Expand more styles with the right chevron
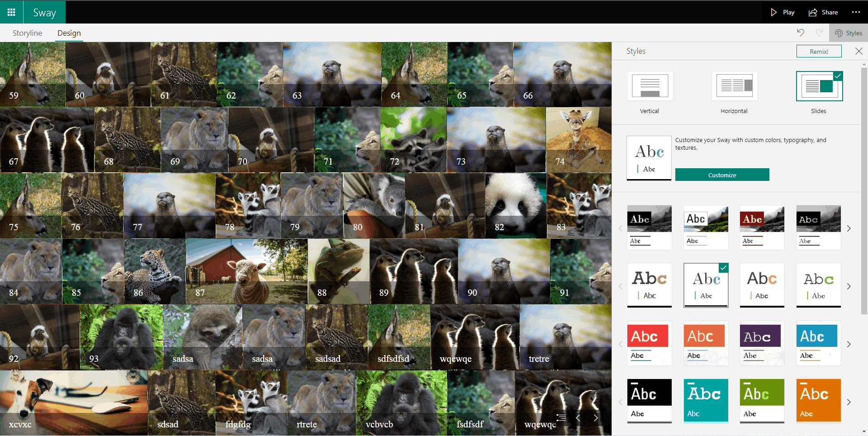 pos(849,228)
